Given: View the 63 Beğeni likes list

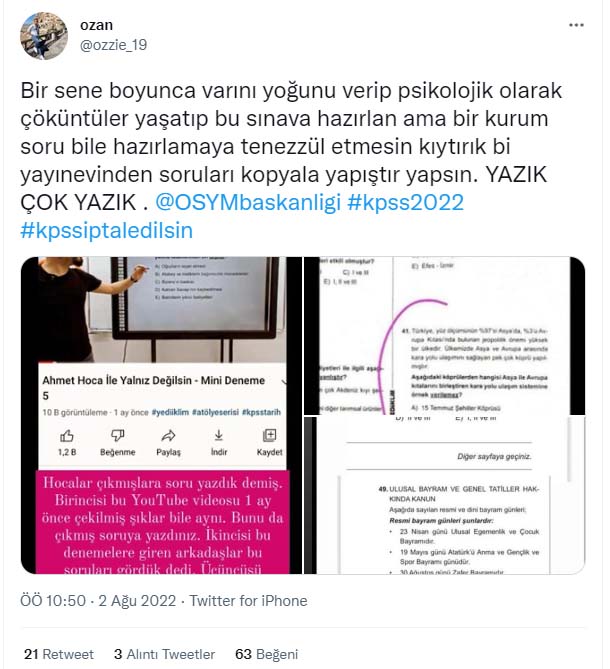Looking at the screenshot, I should point(267,654).
